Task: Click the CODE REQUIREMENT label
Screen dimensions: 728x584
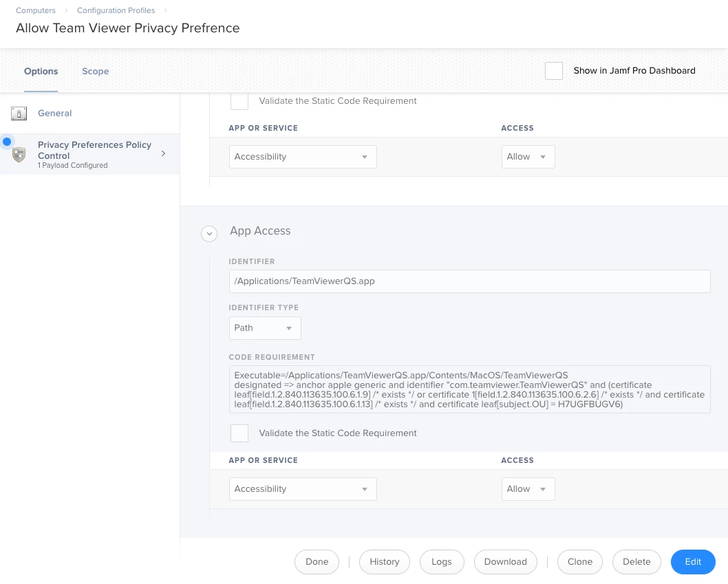Action: [x=272, y=357]
